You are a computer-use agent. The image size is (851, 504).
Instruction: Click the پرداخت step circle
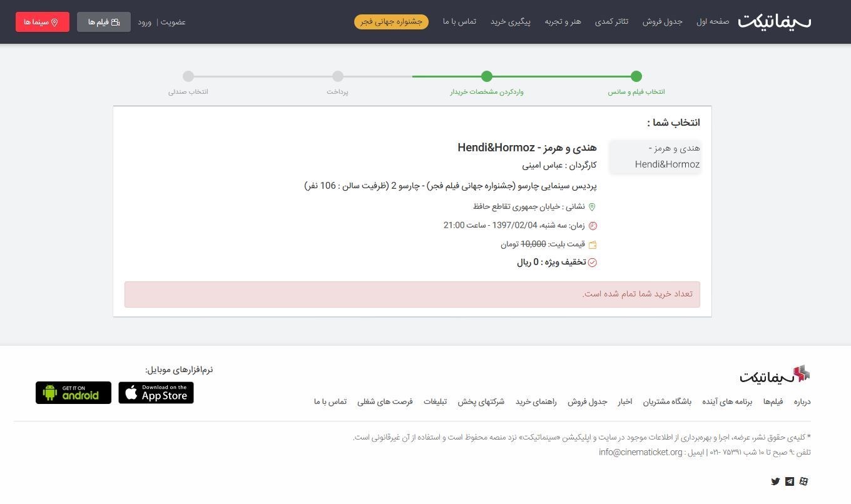[338, 76]
